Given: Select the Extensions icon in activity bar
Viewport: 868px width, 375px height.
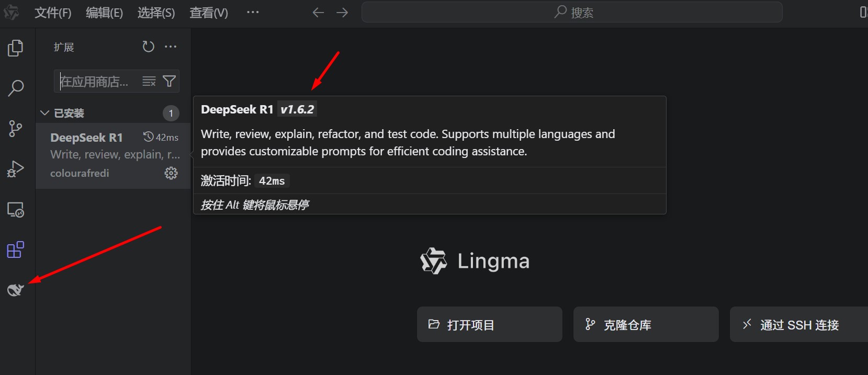Looking at the screenshot, I should 15,249.
